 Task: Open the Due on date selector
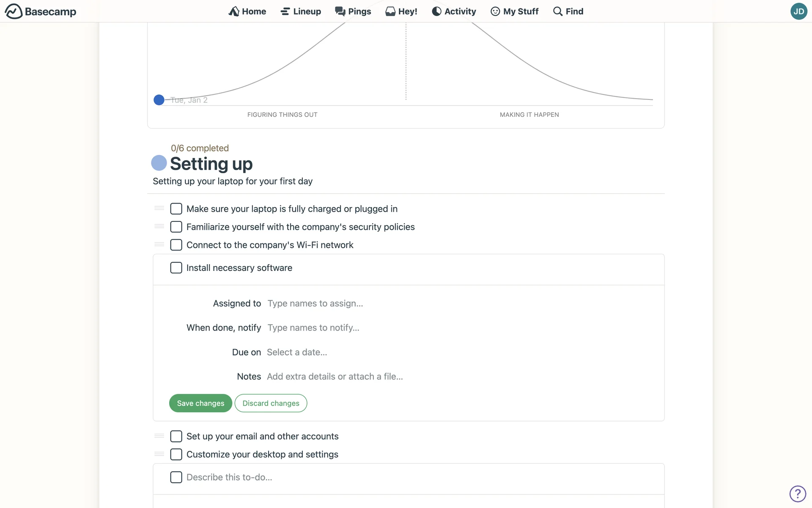pyautogui.click(x=297, y=352)
